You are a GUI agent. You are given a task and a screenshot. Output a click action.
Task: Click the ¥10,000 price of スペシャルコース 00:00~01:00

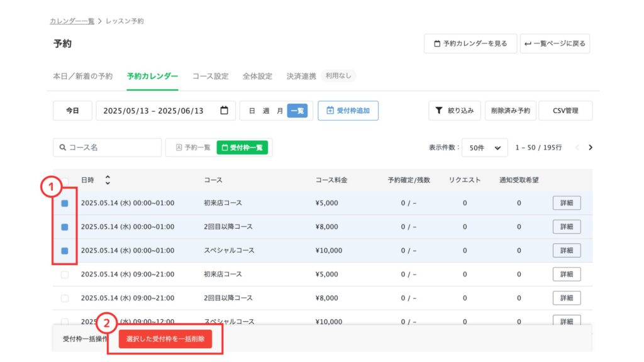[328, 250]
